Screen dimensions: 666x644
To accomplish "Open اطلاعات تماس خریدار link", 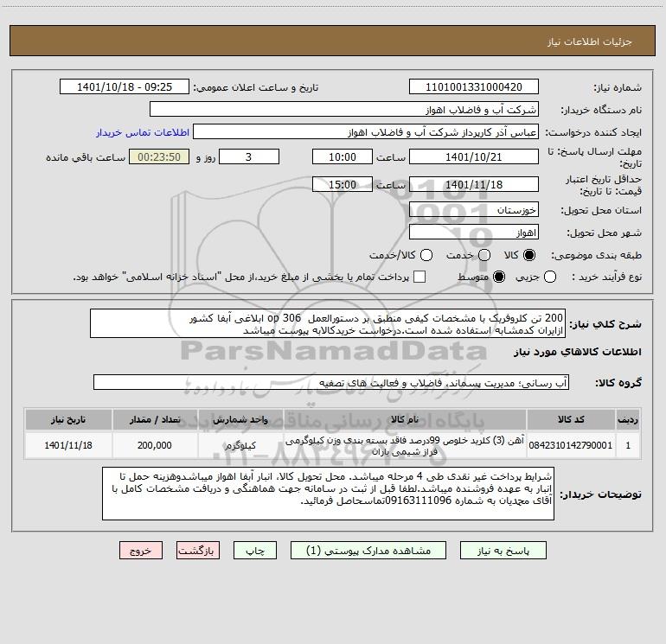I will pyautogui.click(x=143, y=132).
